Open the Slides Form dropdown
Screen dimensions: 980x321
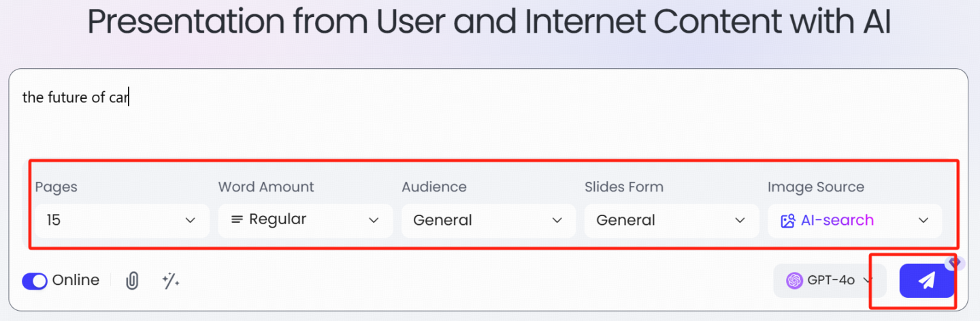coord(672,221)
